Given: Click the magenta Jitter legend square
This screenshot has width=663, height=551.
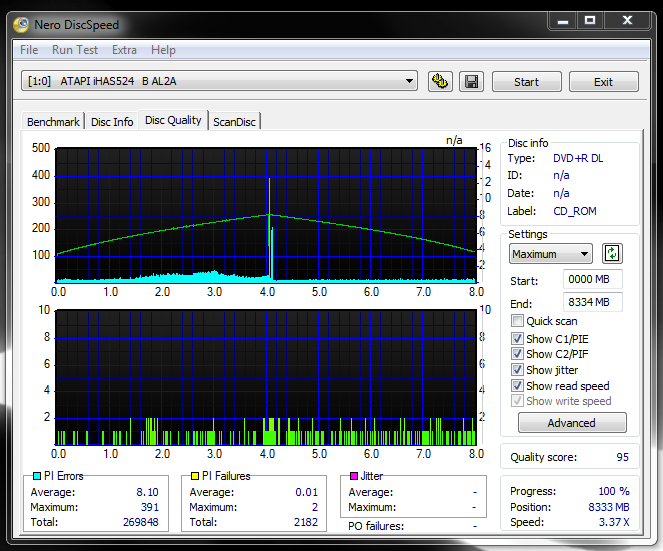Looking at the screenshot, I should [x=352, y=476].
